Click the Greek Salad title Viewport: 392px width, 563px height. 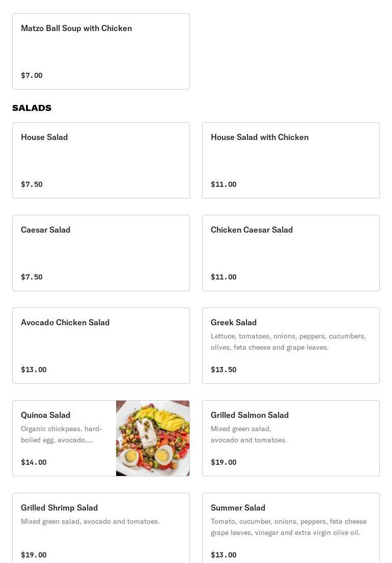(x=234, y=323)
